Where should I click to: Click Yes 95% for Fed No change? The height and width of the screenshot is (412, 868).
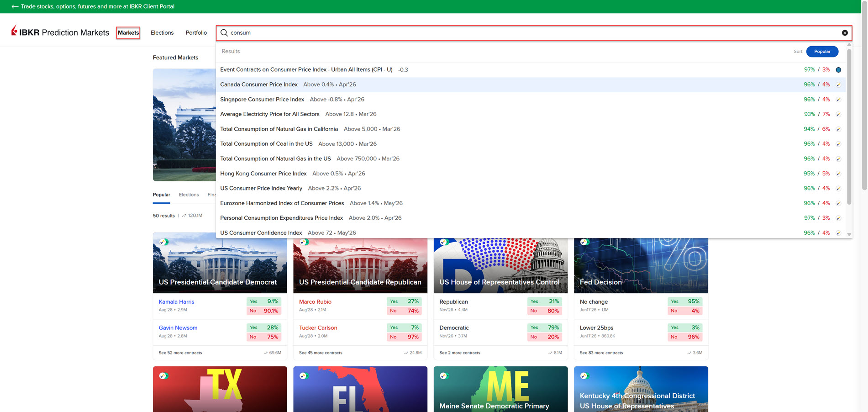tap(685, 301)
